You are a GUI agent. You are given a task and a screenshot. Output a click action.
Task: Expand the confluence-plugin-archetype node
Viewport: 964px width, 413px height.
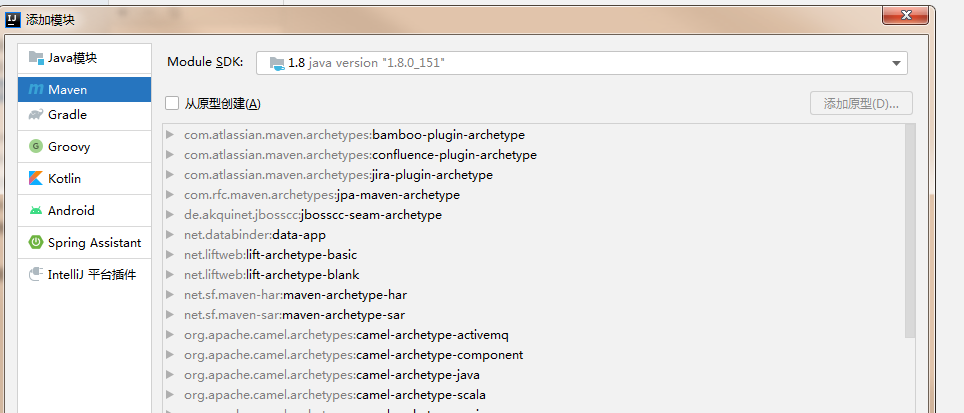point(170,155)
